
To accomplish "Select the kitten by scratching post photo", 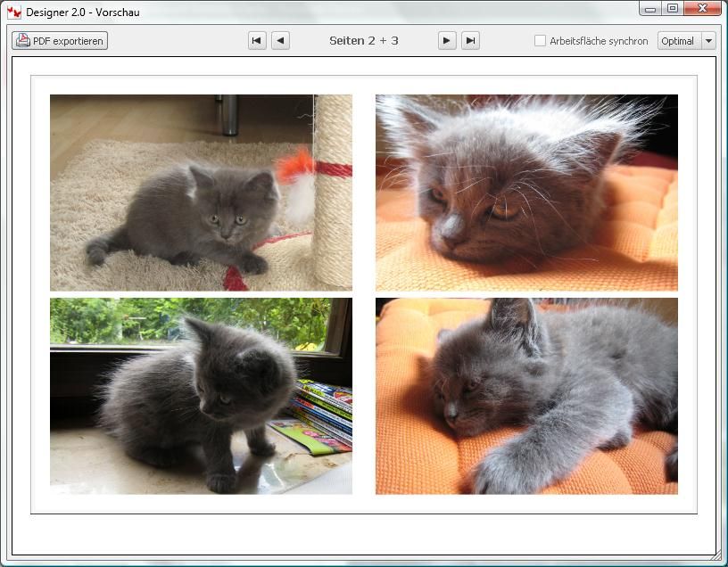I will (x=201, y=193).
